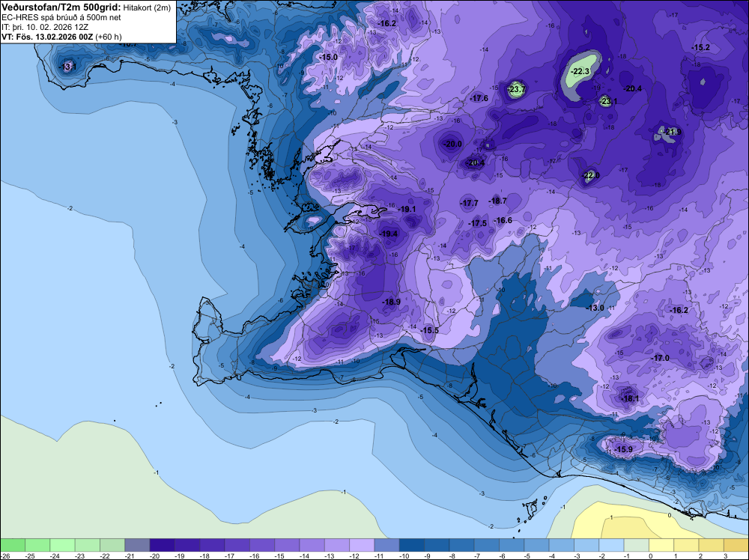The height and width of the screenshot is (560, 749).
Task: Pick the gray legend swatch labeled -21
Action: tap(137, 545)
